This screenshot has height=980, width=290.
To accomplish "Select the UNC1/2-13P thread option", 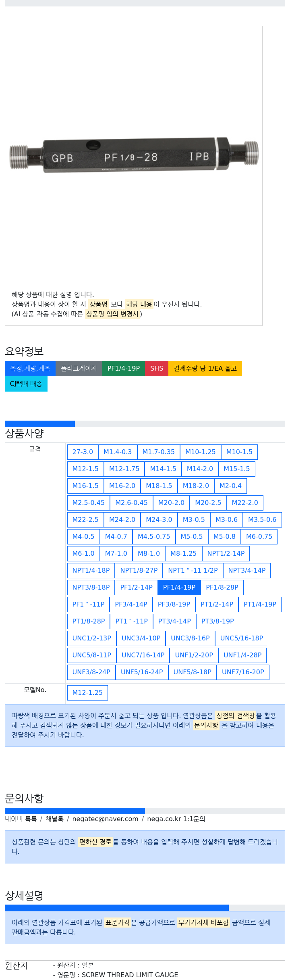I will point(92,638).
